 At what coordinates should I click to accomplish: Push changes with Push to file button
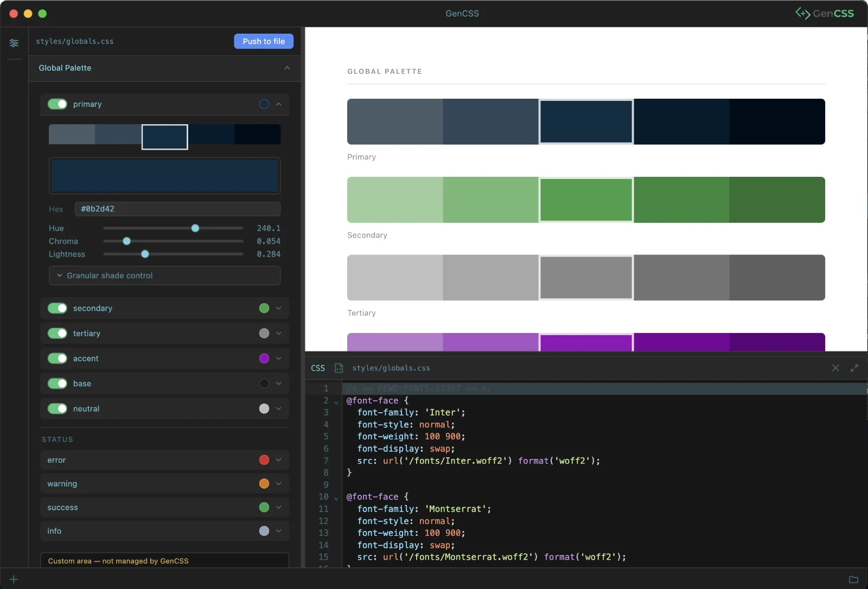click(264, 41)
